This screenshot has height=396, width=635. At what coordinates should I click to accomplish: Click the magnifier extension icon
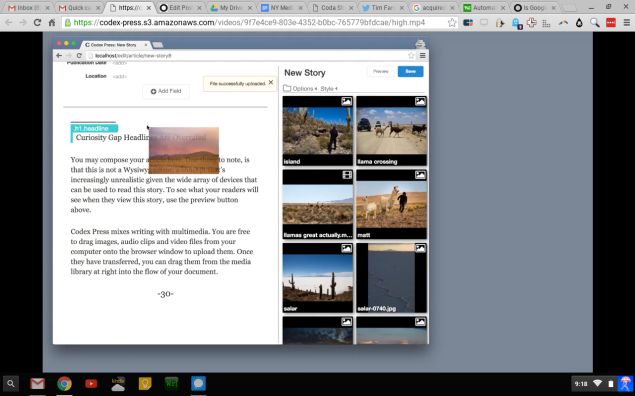[x=595, y=23]
